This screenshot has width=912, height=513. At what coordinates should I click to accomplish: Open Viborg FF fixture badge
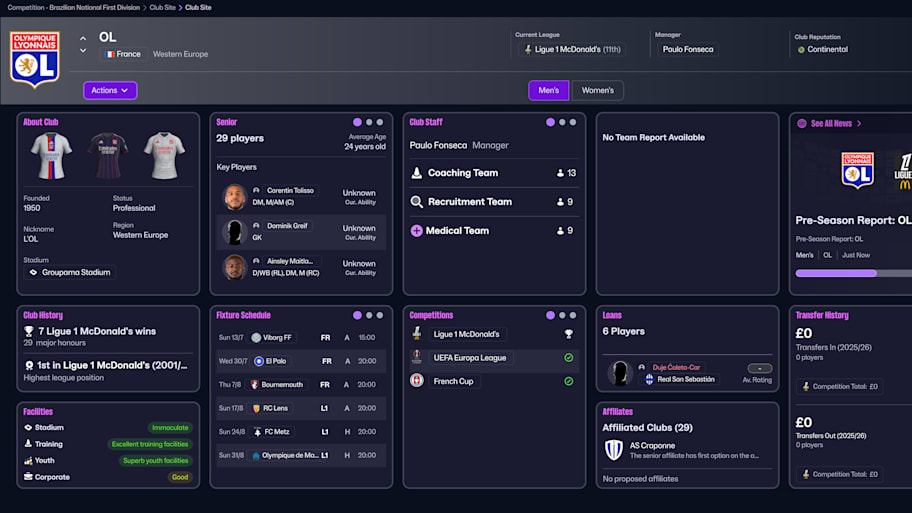point(256,337)
